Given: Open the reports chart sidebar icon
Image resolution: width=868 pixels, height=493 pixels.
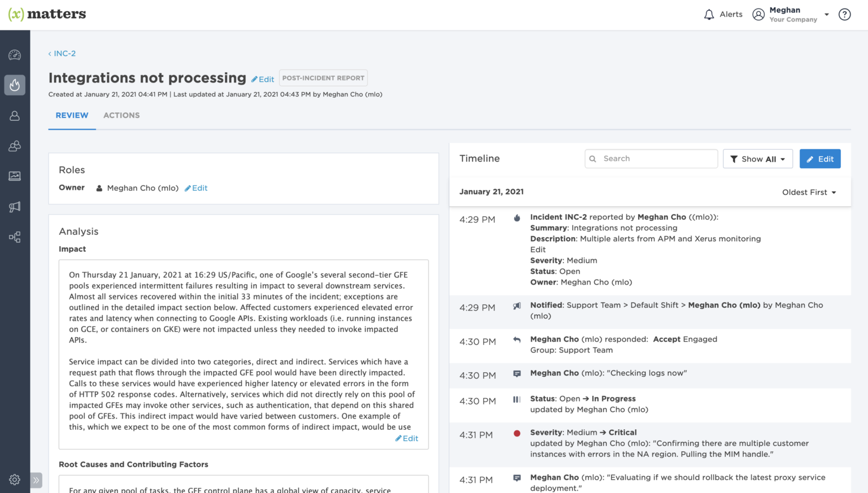Looking at the screenshot, I should pos(15,176).
